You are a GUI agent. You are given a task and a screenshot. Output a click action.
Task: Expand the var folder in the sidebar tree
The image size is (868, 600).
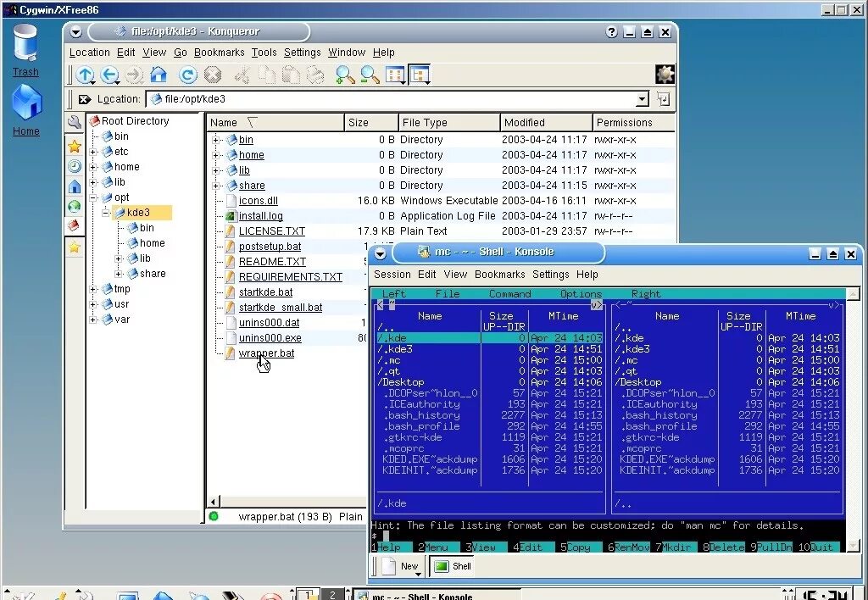[x=93, y=319]
